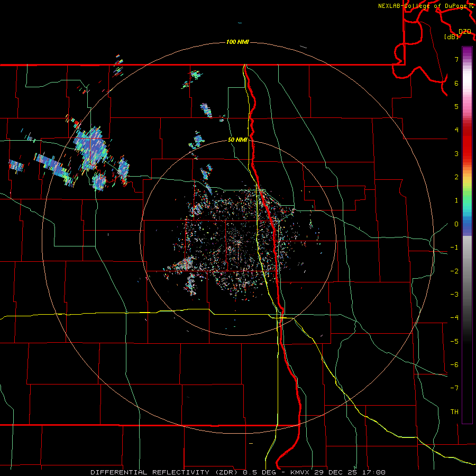Click the 2 value on the color scale
Viewport: 476px width, 476px height.
[456, 177]
